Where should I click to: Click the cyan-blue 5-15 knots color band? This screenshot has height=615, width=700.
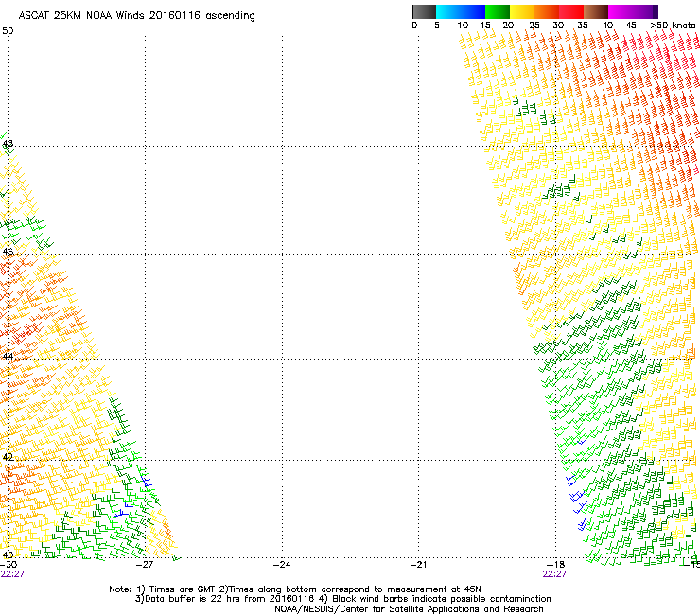pos(461,11)
